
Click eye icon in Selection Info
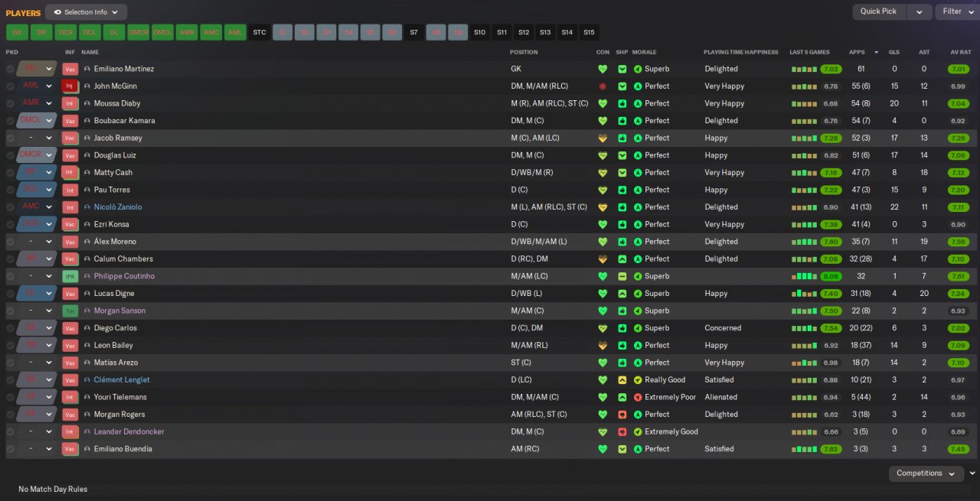tap(57, 12)
